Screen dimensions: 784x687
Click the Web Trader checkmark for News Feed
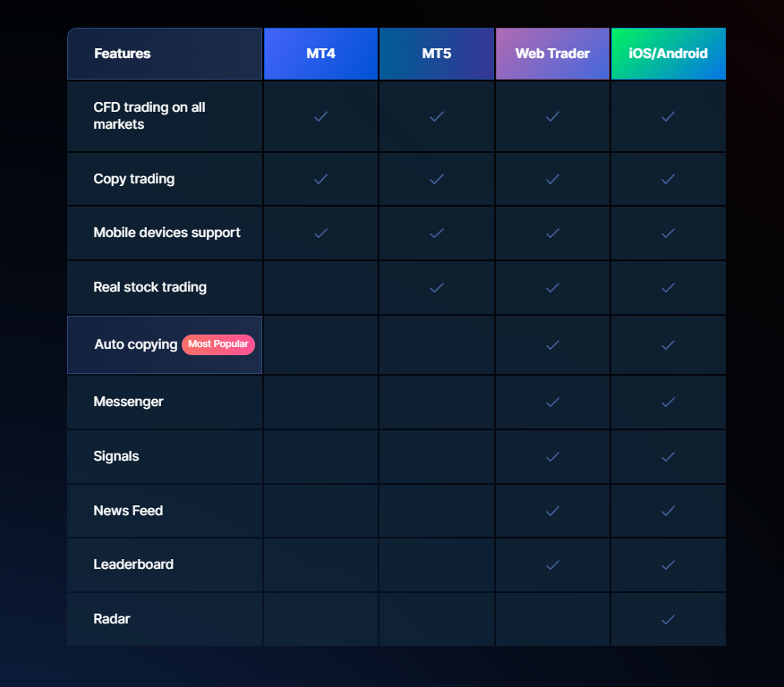click(552, 511)
